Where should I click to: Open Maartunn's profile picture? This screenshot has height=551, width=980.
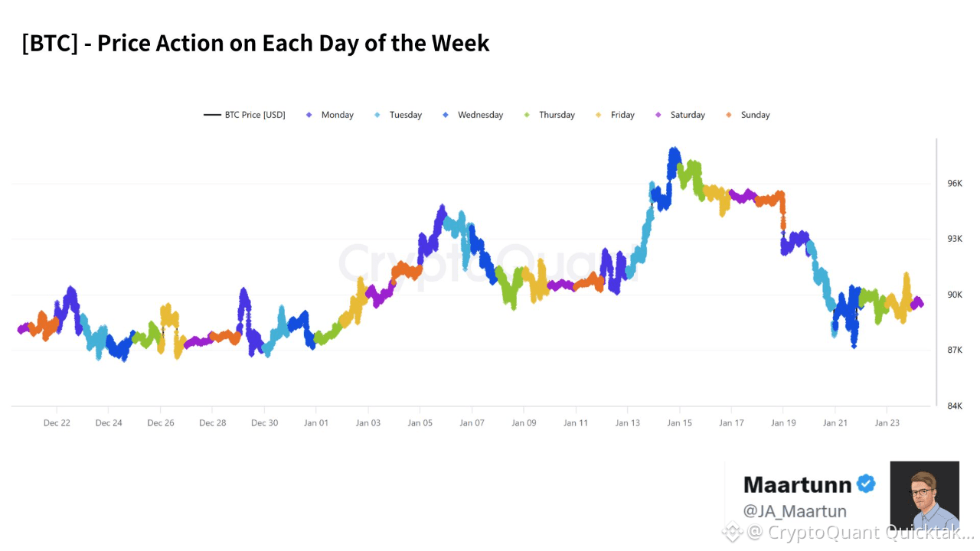coord(924,495)
